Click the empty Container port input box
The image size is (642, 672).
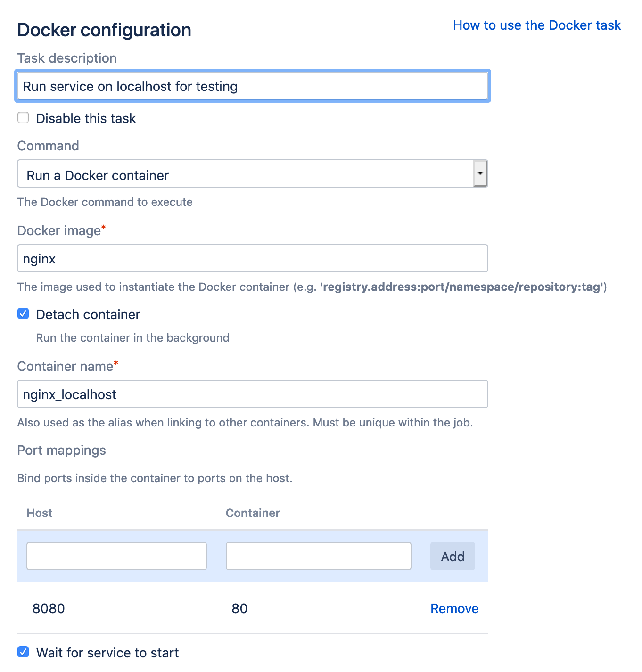tap(318, 556)
